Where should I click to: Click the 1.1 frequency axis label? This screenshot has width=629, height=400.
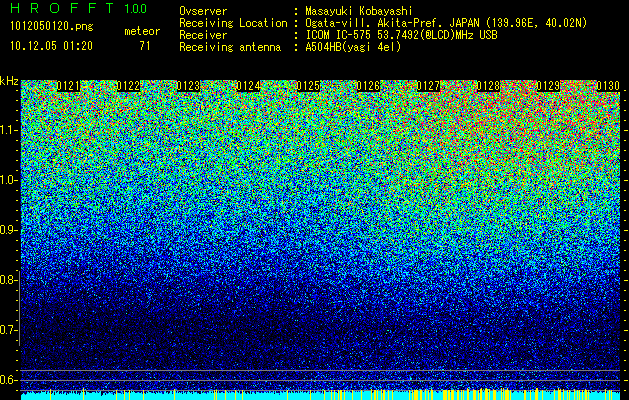[8, 130]
